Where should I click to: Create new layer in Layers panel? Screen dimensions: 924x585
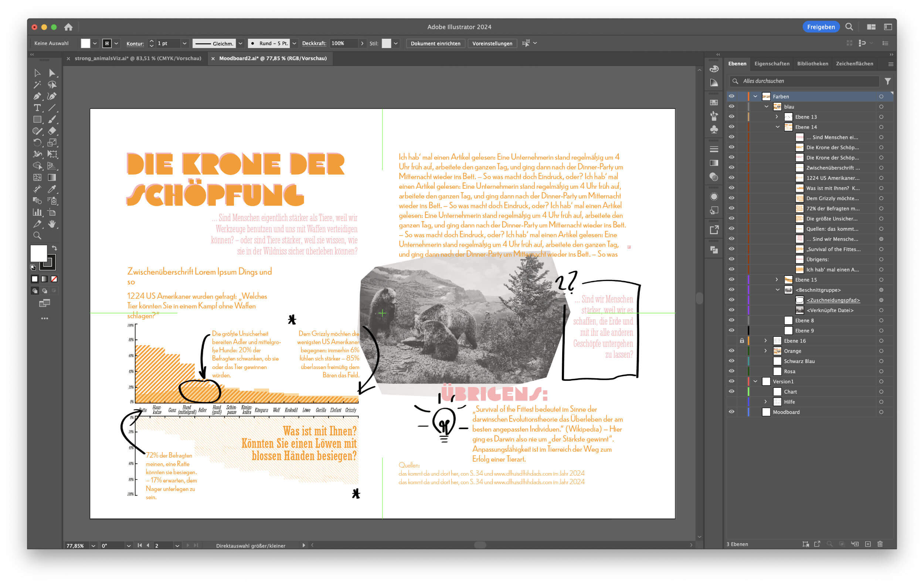pyautogui.click(x=868, y=544)
